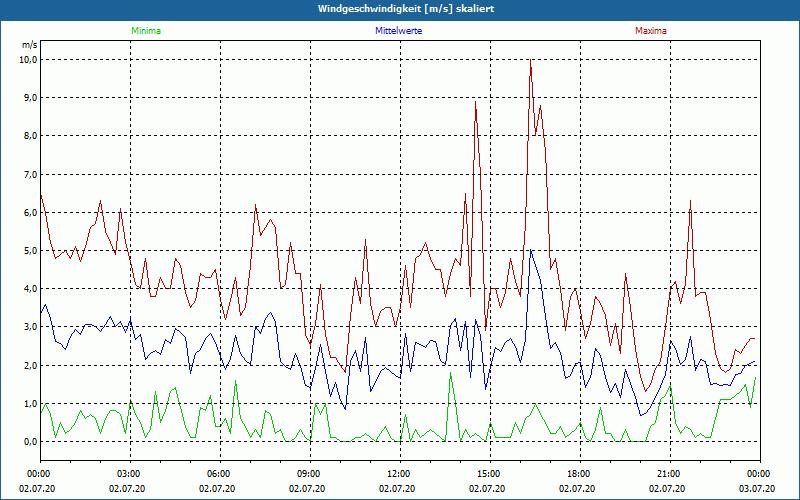Click the 5,0 value on the y-axis

click(x=29, y=250)
